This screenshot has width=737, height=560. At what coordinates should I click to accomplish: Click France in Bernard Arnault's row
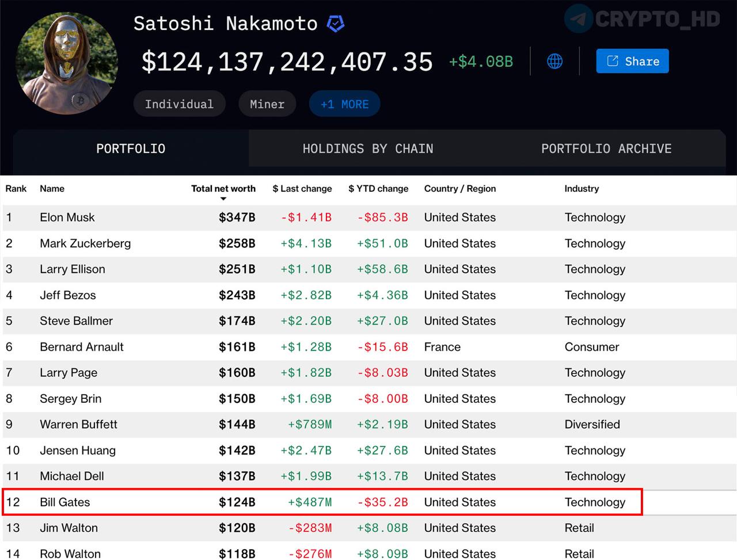coord(442,347)
